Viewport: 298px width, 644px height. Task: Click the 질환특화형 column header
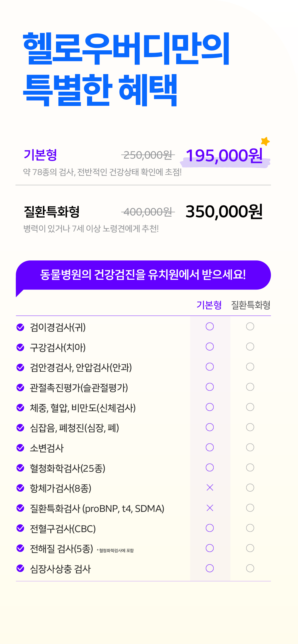251,305
